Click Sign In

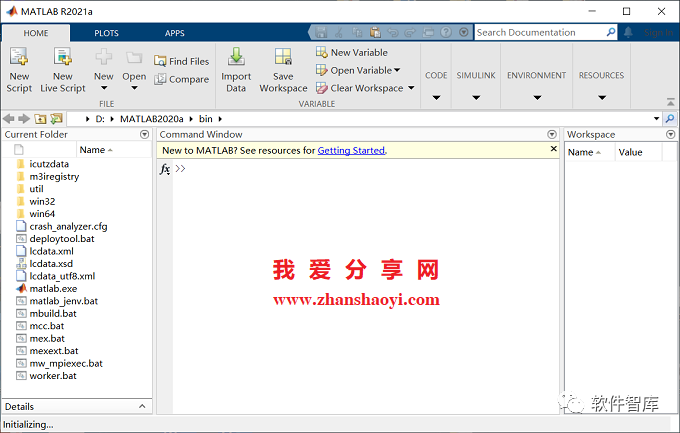click(x=658, y=33)
